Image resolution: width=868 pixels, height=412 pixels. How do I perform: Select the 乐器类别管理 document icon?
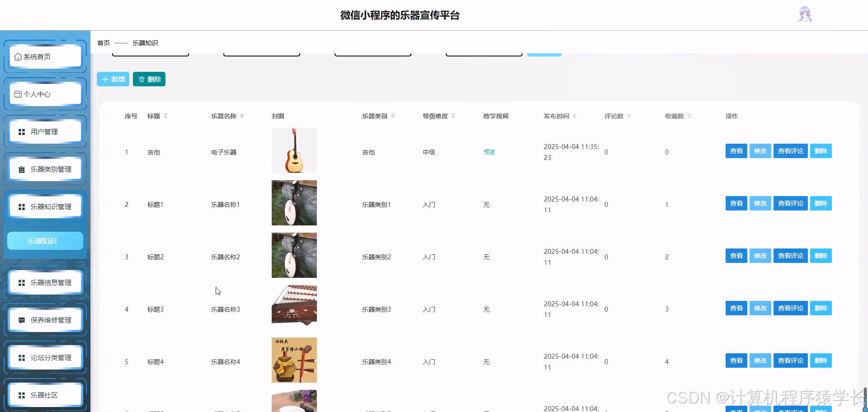tap(21, 169)
